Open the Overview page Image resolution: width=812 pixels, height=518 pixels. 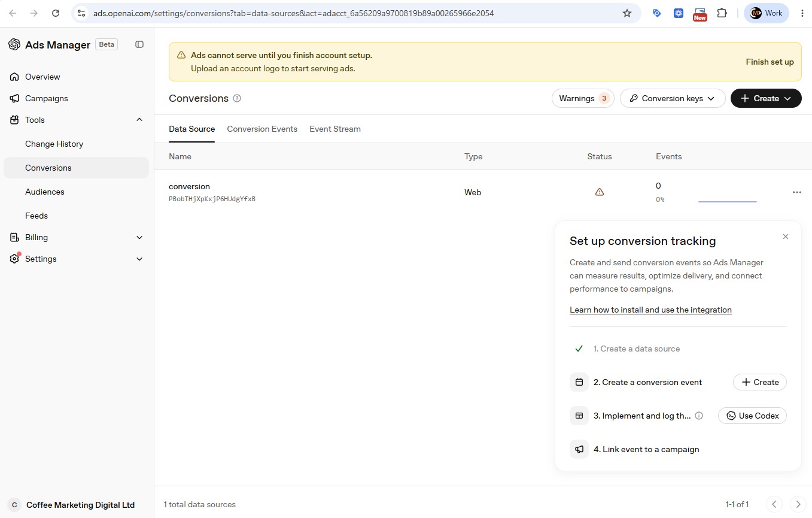coord(76,77)
